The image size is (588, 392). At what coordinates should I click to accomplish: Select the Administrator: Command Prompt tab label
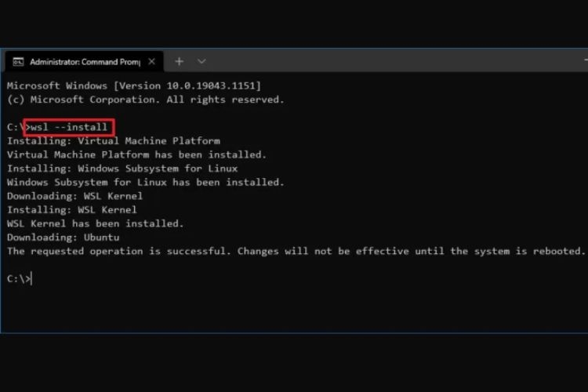(85, 62)
